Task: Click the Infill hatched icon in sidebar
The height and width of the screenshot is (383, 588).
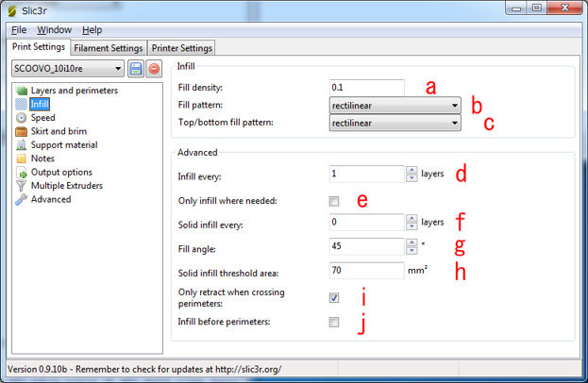Action: [x=22, y=104]
